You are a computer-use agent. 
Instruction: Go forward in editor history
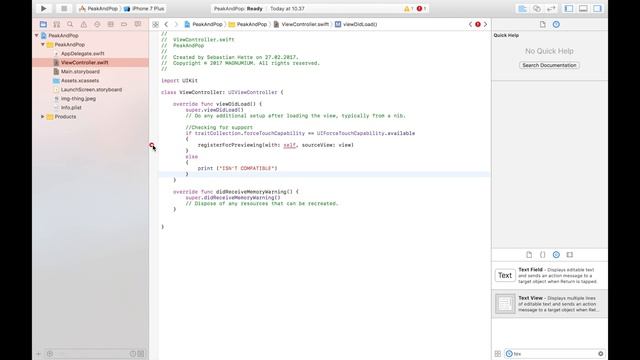tap(176, 24)
